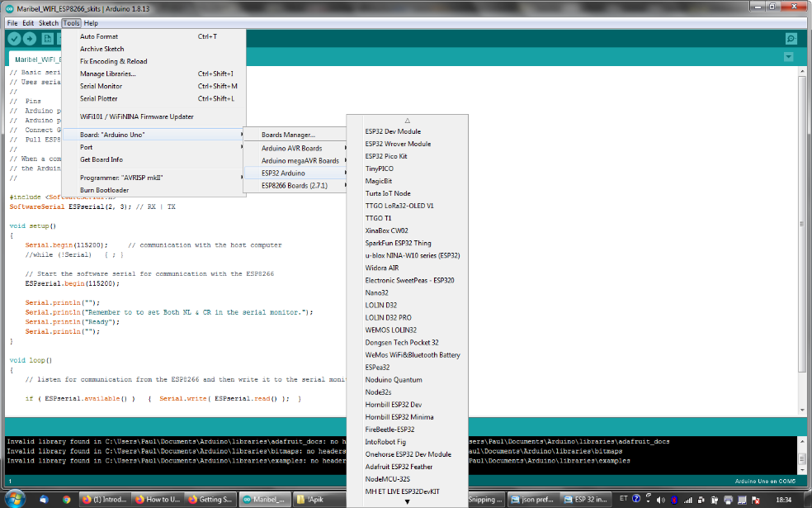The image size is (812, 508).
Task: Click the Verify sketch checkmark icon
Action: pyautogui.click(x=14, y=39)
